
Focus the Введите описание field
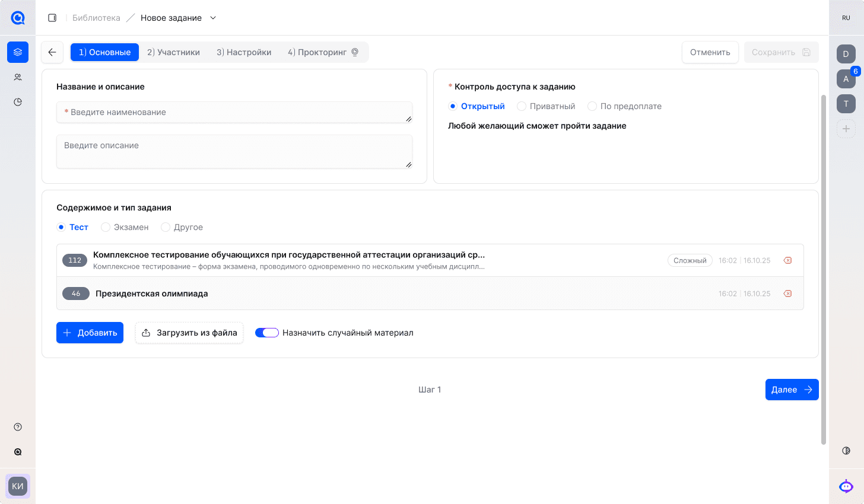[x=234, y=152]
